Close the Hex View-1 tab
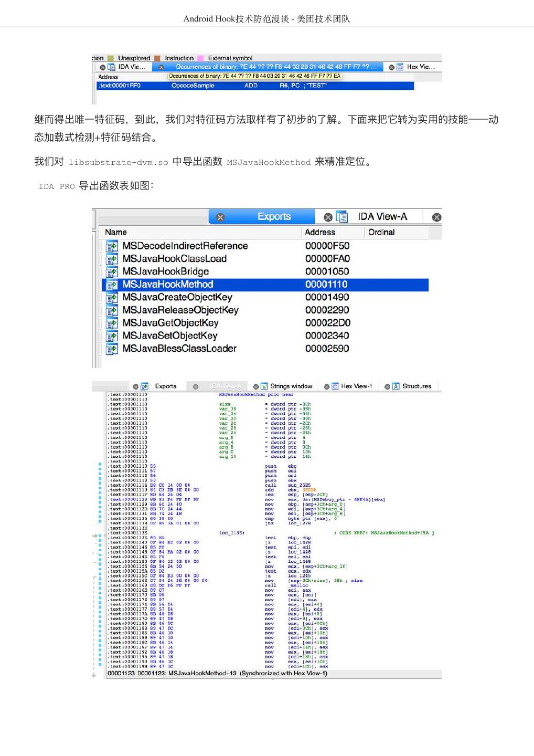The width and height of the screenshot is (534, 756). point(327,386)
